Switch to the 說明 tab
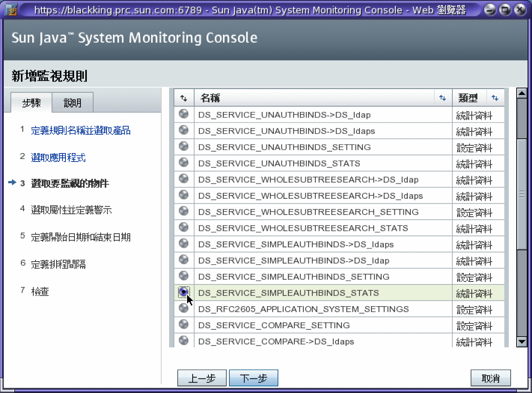The height and width of the screenshot is (393, 532). pos(73,103)
